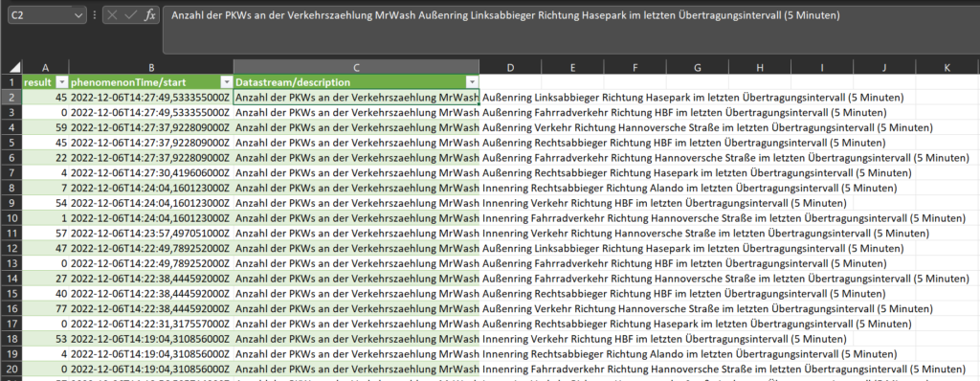
Task: Click result value 45 in row 2
Action: (45, 98)
